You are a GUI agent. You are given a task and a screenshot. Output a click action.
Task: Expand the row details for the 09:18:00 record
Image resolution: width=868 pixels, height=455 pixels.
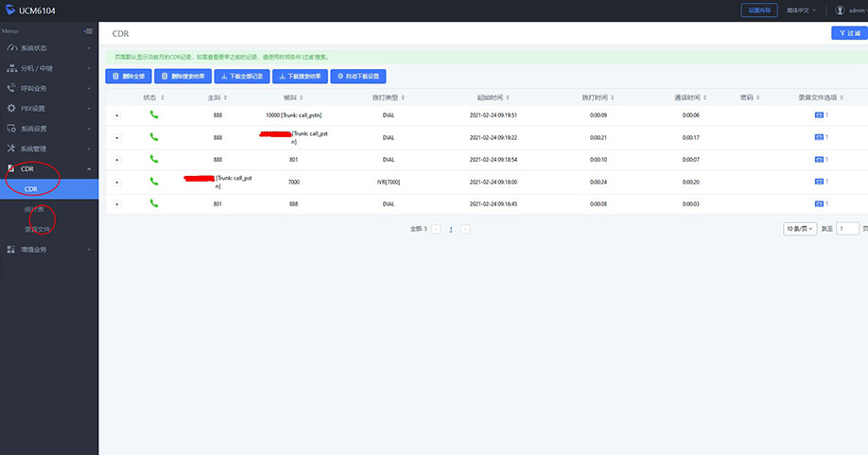pyautogui.click(x=117, y=183)
